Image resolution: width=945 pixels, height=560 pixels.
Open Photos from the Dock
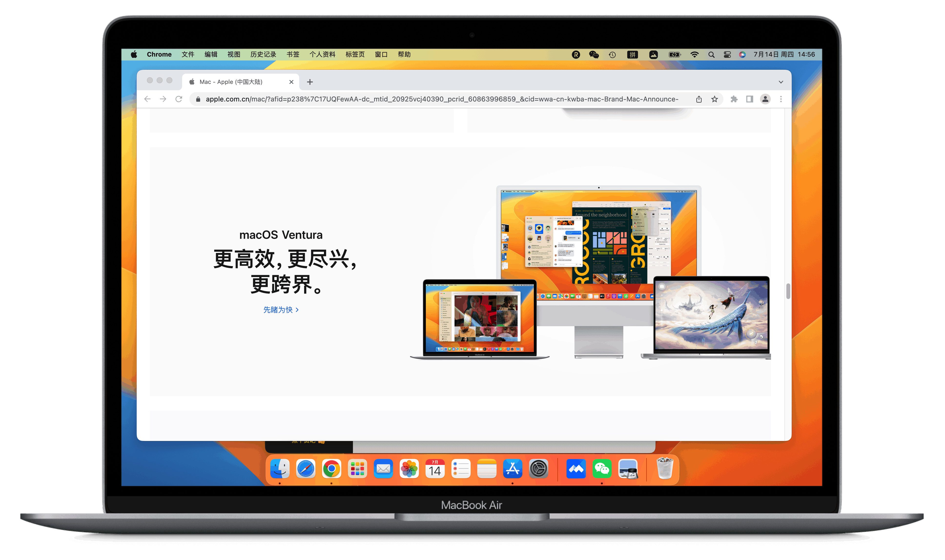pyautogui.click(x=409, y=469)
